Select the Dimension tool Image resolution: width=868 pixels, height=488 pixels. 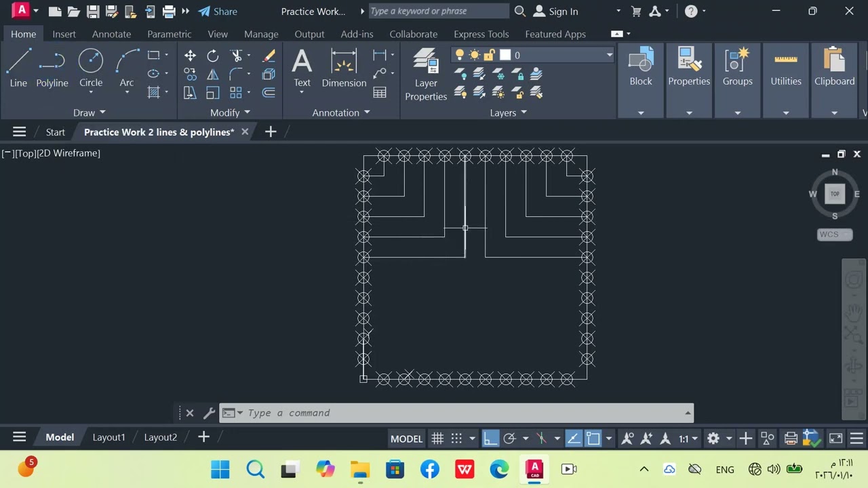pos(344,68)
